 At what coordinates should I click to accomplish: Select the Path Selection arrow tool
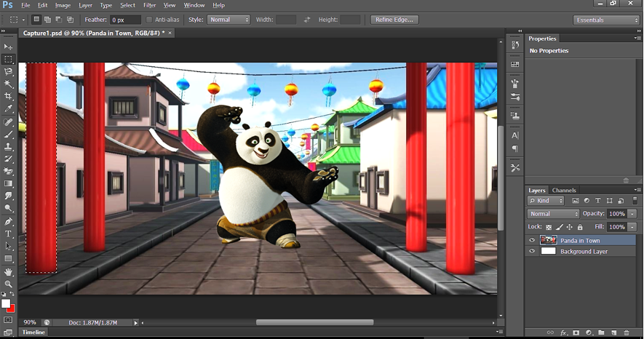click(x=8, y=246)
